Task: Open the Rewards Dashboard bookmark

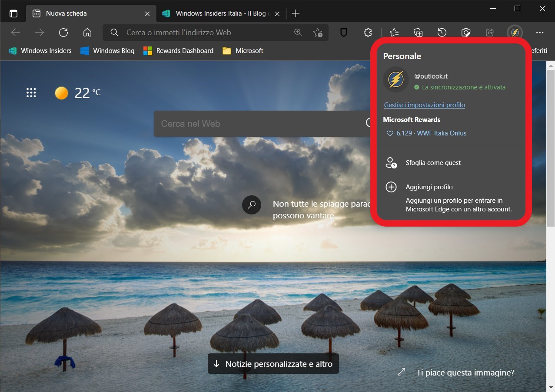Action: 179,51
